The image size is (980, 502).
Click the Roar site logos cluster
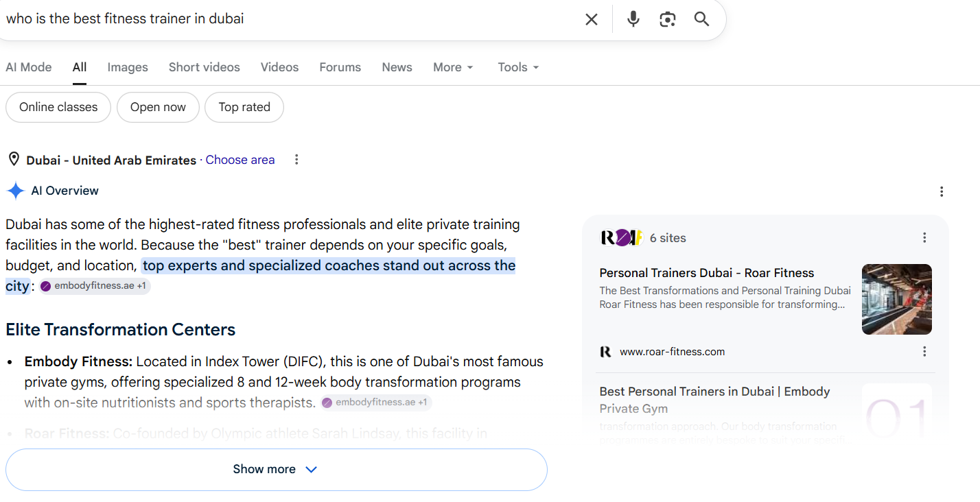pos(621,238)
